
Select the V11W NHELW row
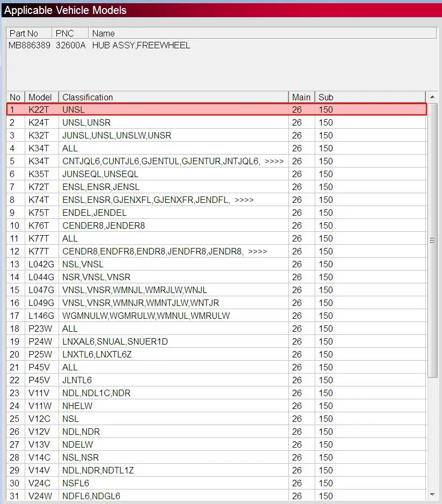(x=216, y=405)
